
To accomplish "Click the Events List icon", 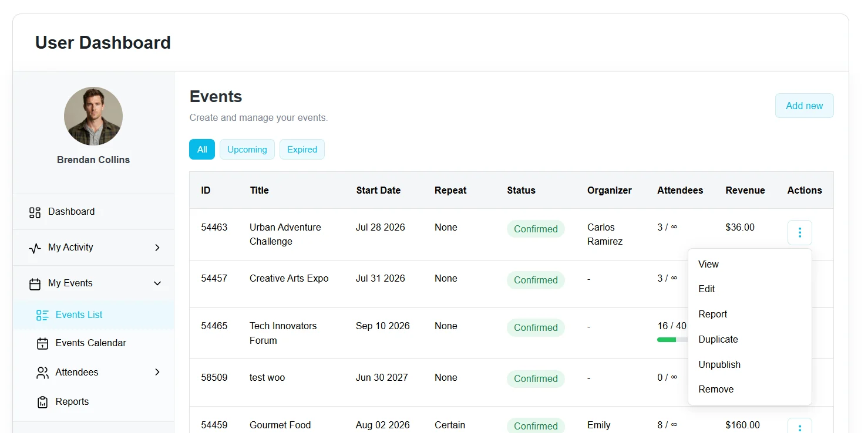I will pos(42,315).
